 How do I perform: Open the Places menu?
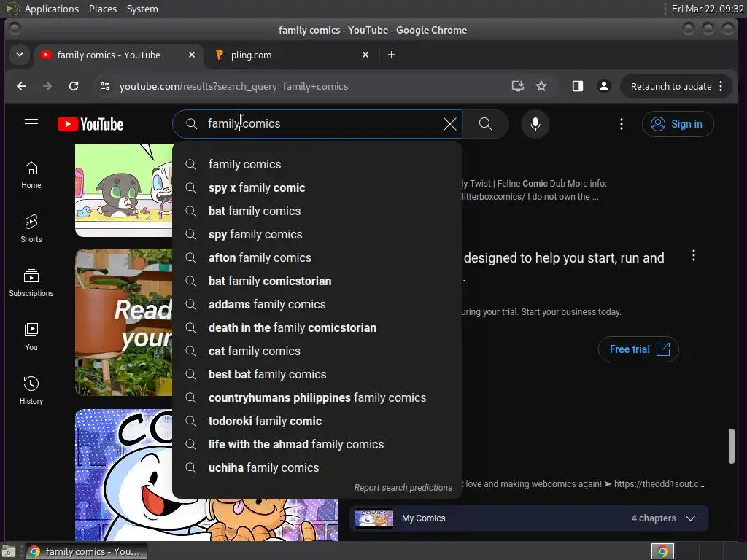pyautogui.click(x=103, y=9)
